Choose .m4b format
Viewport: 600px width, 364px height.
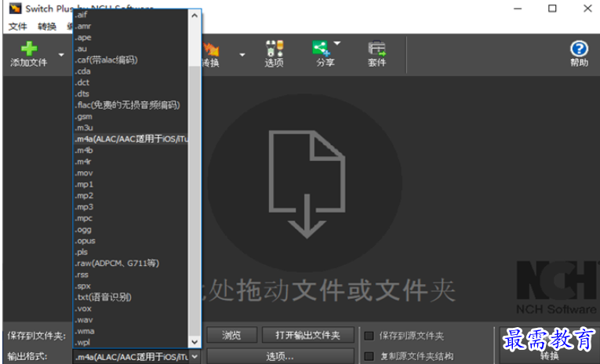[130, 151]
